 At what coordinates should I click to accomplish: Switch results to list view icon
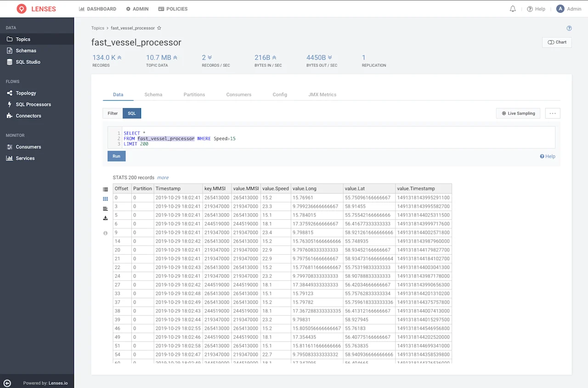(105, 189)
